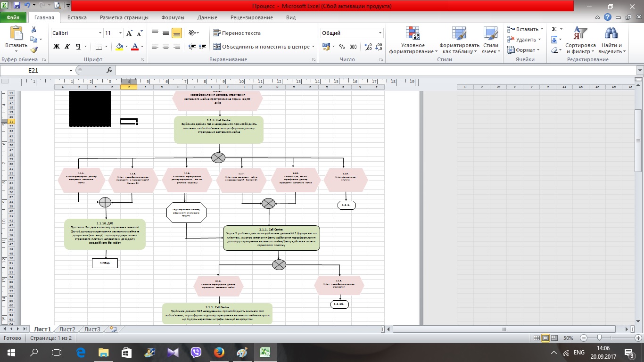This screenshot has height=362, width=644.
Task: Switch to the Лист2 sheet tab
Action: 67,329
